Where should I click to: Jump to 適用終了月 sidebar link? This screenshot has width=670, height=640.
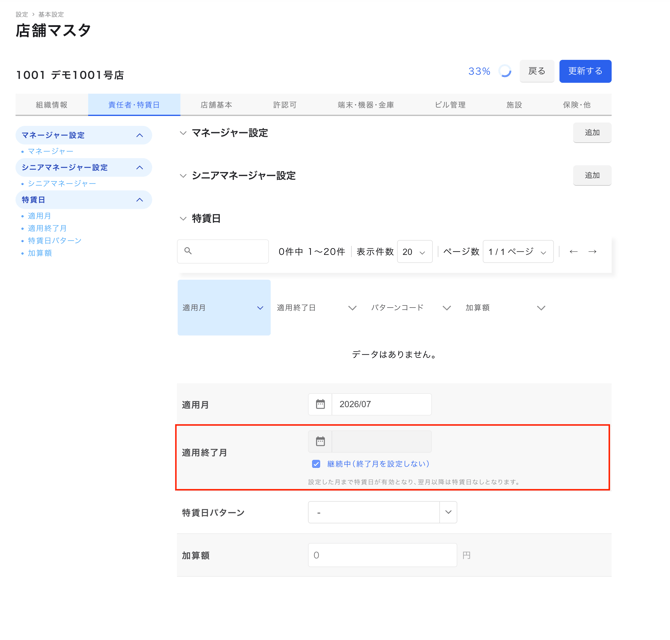pyautogui.click(x=47, y=228)
